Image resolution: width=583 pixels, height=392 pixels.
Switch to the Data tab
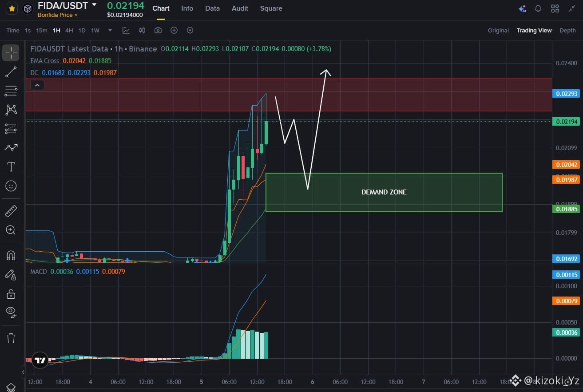212,8
